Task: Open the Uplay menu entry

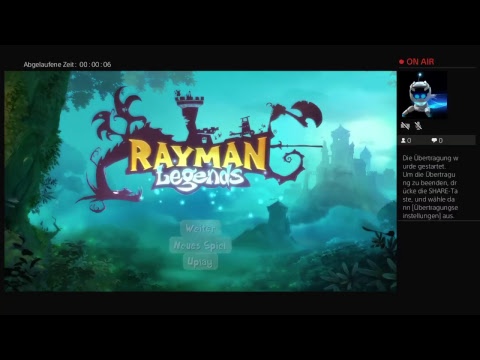Action: (200, 262)
